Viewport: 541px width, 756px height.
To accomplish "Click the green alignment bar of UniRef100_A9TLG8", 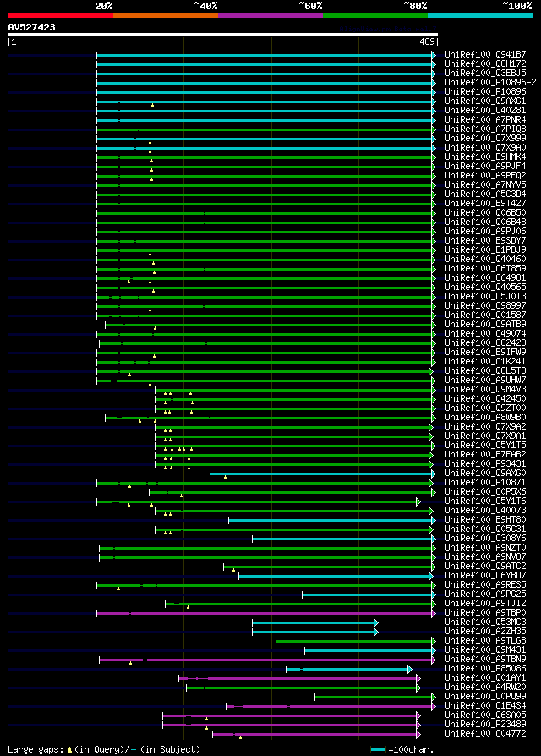I will coord(356,641).
